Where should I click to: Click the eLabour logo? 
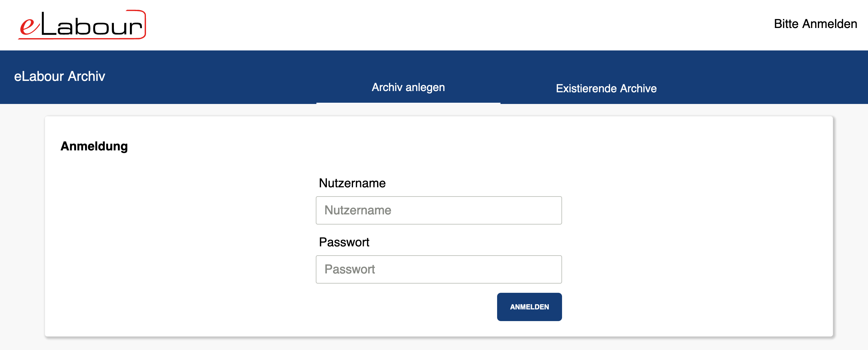click(x=82, y=25)
